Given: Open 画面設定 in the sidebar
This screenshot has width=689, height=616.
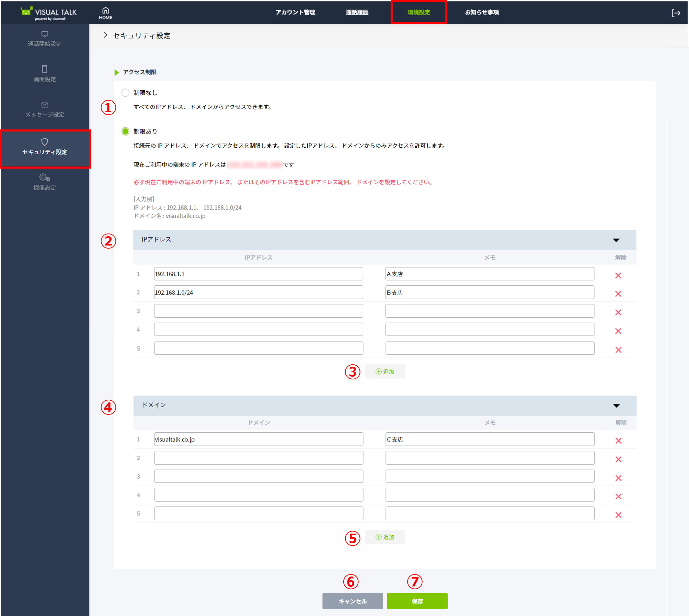Looking at the screenshot, I should pyautogui.click(x=45, y=74).
